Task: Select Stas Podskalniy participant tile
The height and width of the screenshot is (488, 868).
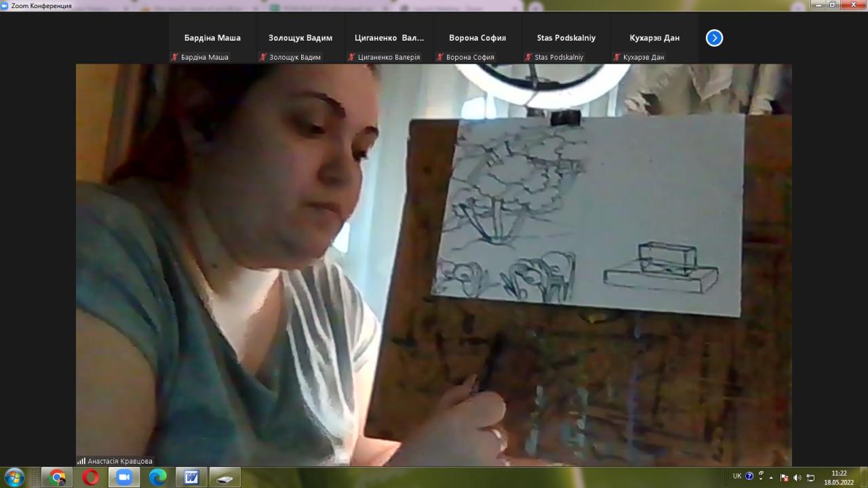Action: pos(566,39)
